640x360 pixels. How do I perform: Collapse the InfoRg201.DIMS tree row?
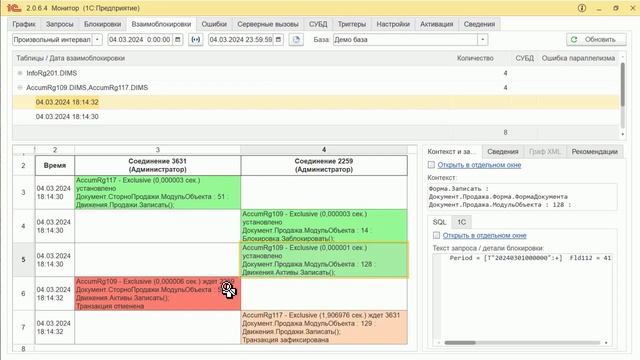pos(20,73)
